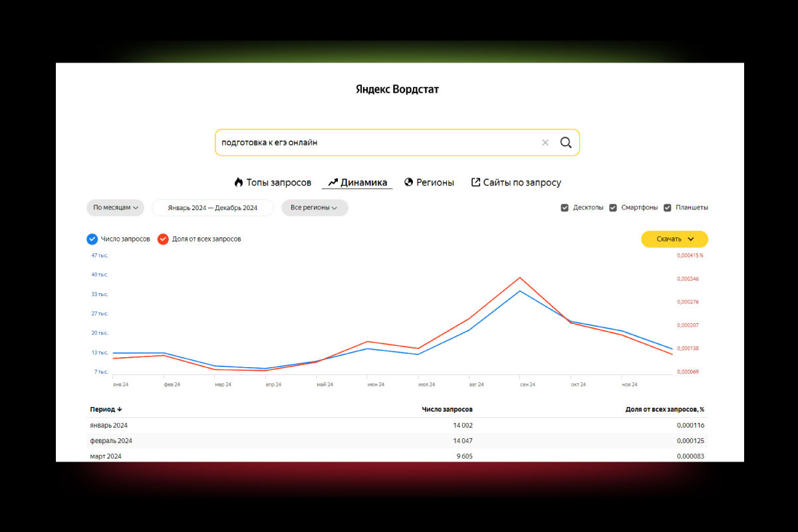Clear the search query with the X icon
798x532 pixels.
click(545, 142)
